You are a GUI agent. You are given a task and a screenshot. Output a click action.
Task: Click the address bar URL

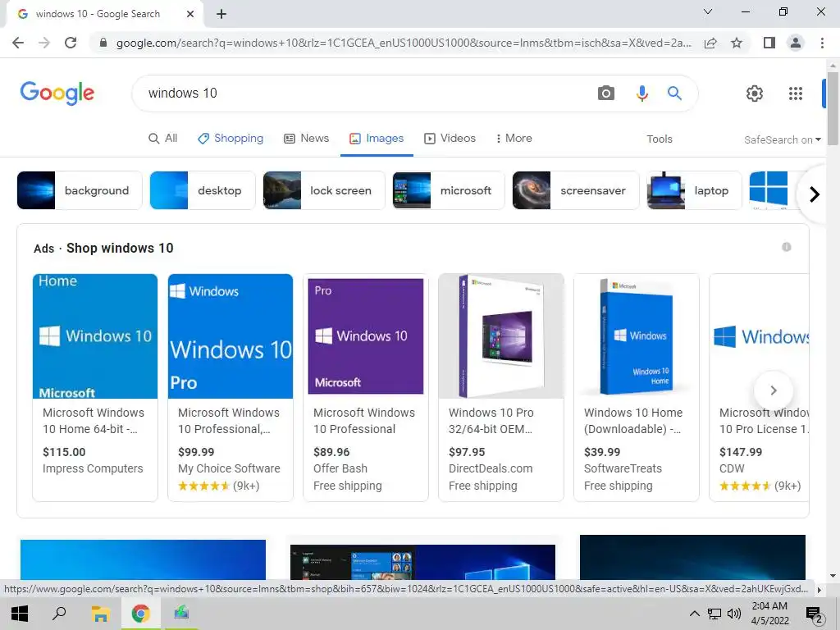[404, 43]
